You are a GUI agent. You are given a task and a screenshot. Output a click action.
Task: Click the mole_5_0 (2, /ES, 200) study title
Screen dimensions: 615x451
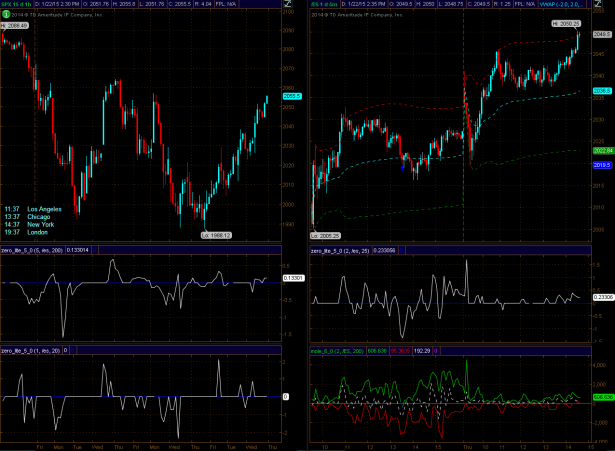pos(337,351)
